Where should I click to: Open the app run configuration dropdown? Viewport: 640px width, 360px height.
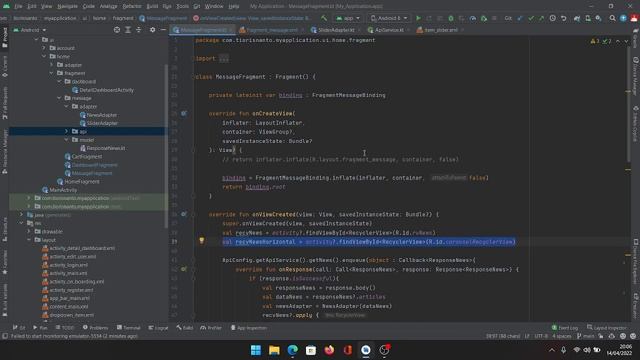(348, 18)
